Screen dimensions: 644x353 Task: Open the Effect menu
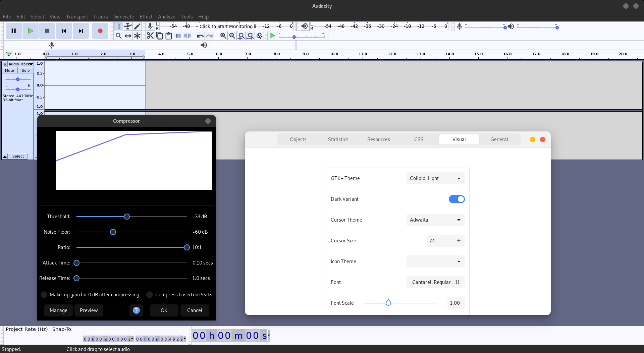(146, 16)
